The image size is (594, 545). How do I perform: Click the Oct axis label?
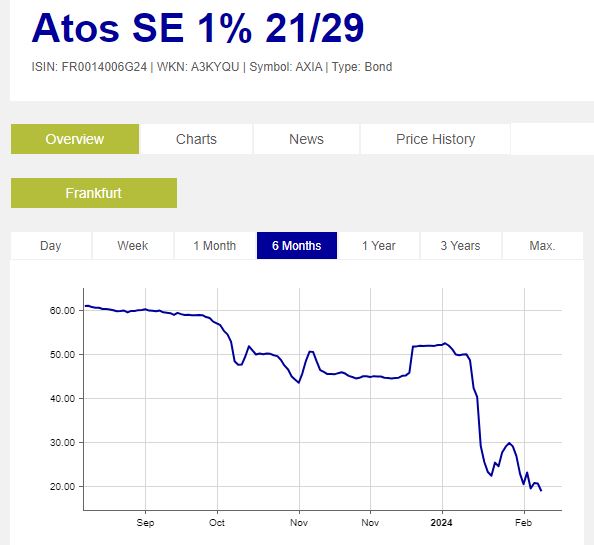coord(217,523)
